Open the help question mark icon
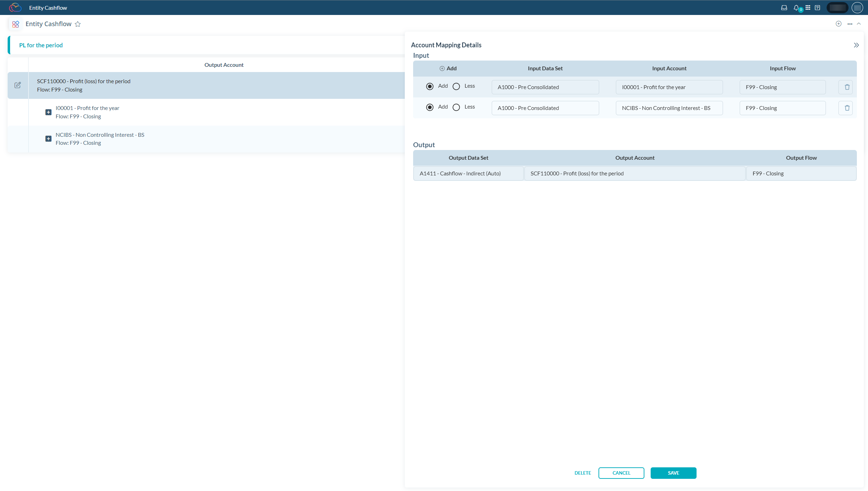Screen dimensions: 868x491 click(x=817, y=7)
